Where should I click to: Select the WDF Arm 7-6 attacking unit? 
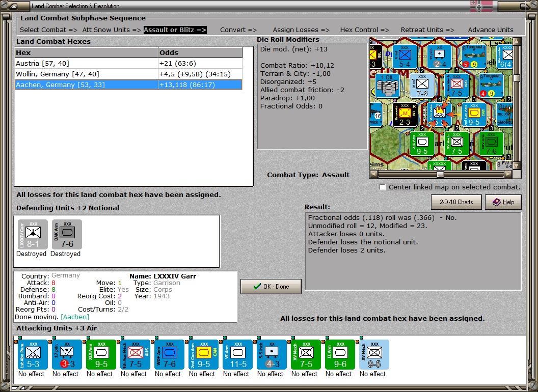[170, 355]
